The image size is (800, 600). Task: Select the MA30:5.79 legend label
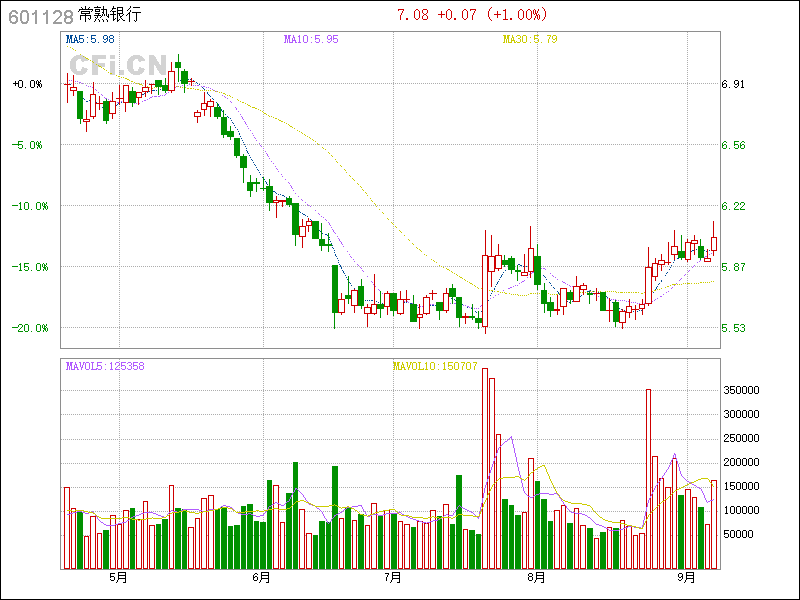tap(530, 39)
